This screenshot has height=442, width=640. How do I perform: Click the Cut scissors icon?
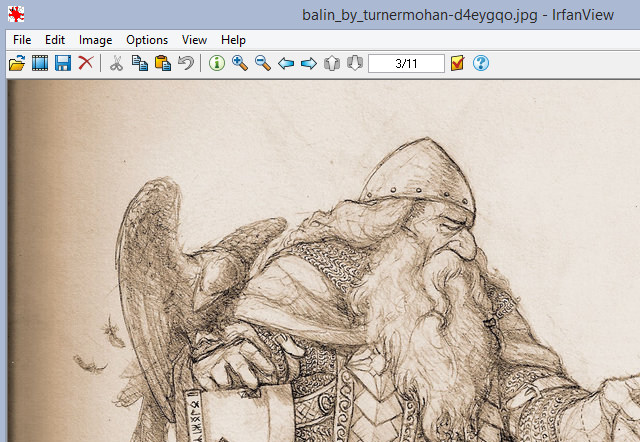coord(117,63)
